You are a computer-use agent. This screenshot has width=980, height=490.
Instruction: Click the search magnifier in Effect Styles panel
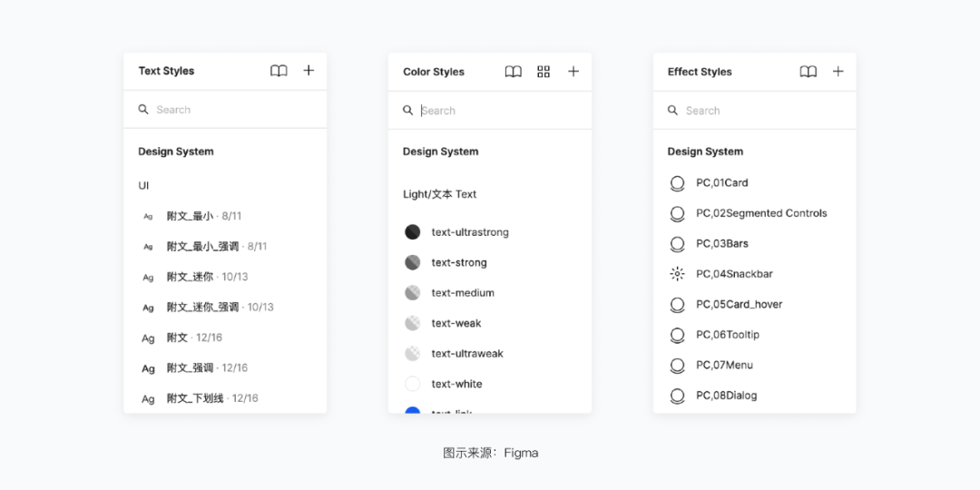[x=672, y=111]
